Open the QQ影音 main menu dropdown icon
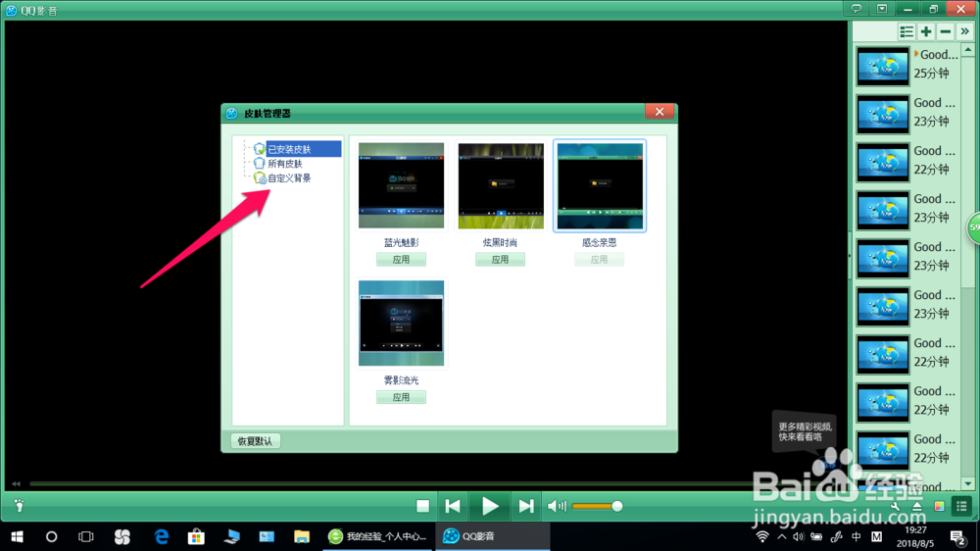This screenshot has width=980, height=551. tap(882, 9)
